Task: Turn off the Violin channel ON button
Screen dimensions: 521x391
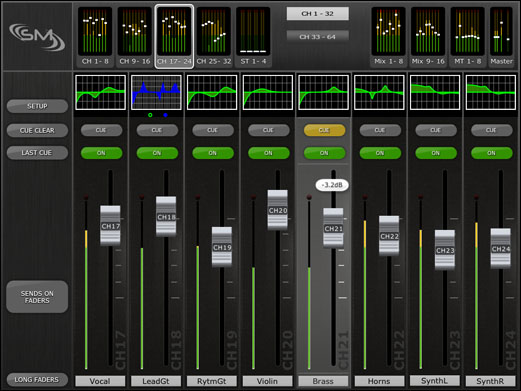Action: 269,153
